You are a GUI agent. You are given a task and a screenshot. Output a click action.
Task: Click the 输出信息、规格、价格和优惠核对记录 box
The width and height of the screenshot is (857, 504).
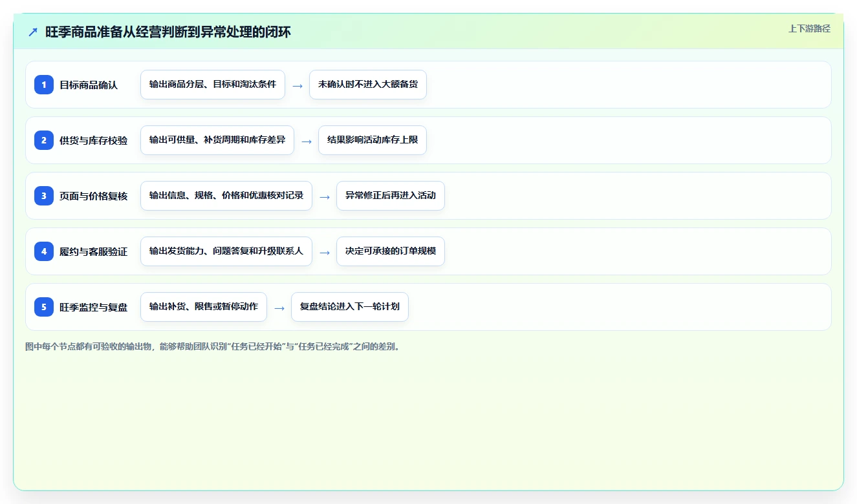[x=226, y=196]
